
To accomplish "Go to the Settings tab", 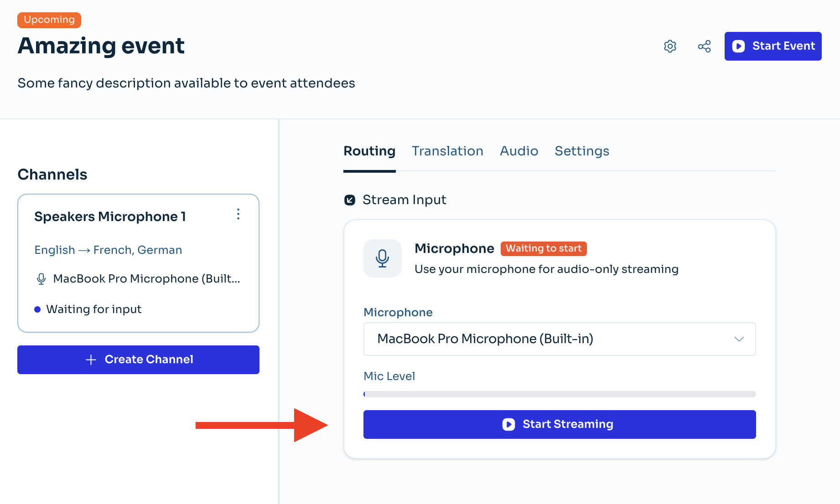I will tap(581, 151).
